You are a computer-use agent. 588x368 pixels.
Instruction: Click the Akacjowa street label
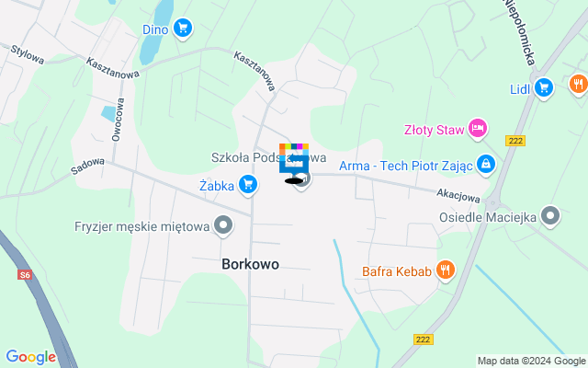458,196
